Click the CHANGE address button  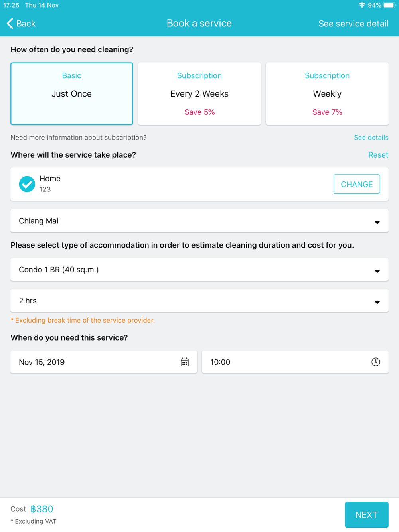[x=357, y=184]
